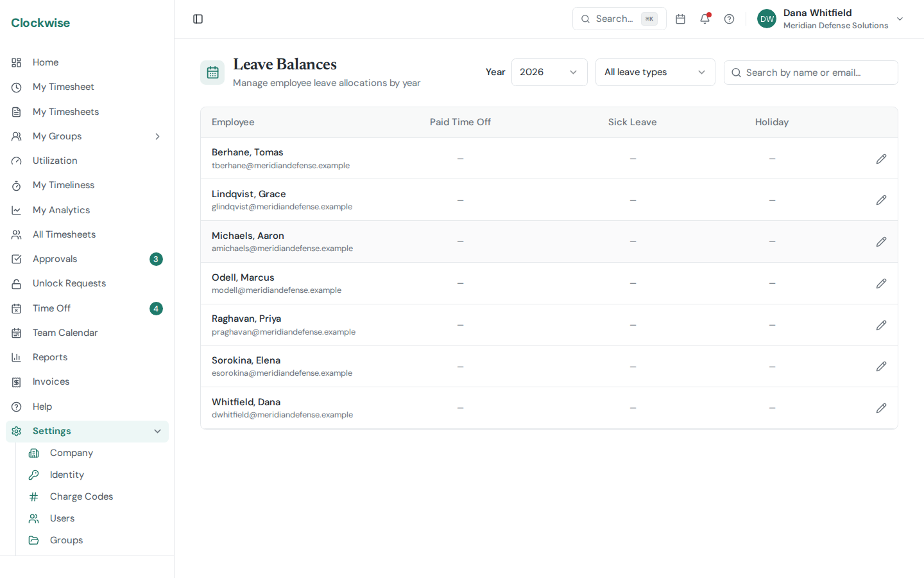Screen dimensions: 924x578
Task: Open notifications bell
Action: pyautogui.click(x=705, y=19)
